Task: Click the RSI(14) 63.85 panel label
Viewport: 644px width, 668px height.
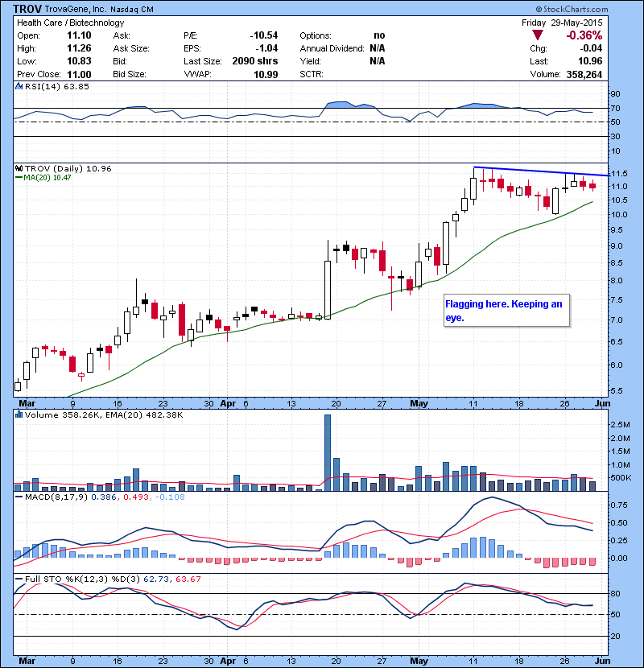Action: pos(57,86)
